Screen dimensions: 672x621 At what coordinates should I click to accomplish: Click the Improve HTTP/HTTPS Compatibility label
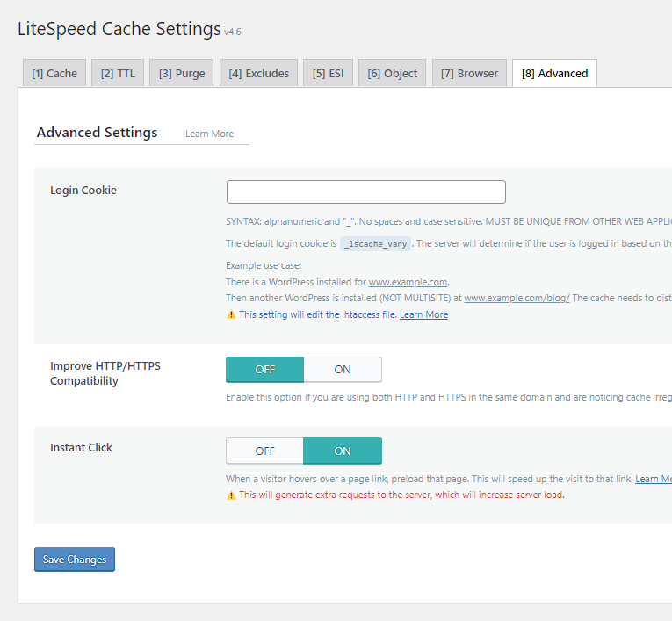(105, 373)
